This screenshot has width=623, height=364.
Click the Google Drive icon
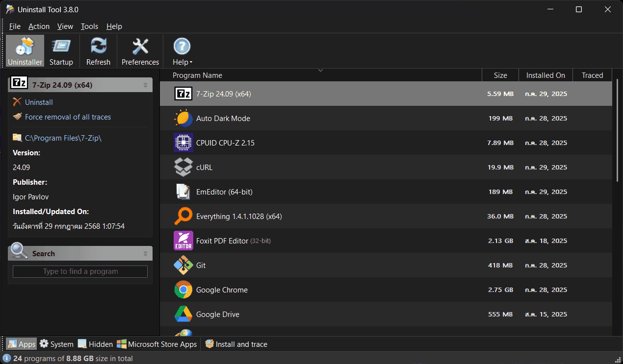(183, 314)
